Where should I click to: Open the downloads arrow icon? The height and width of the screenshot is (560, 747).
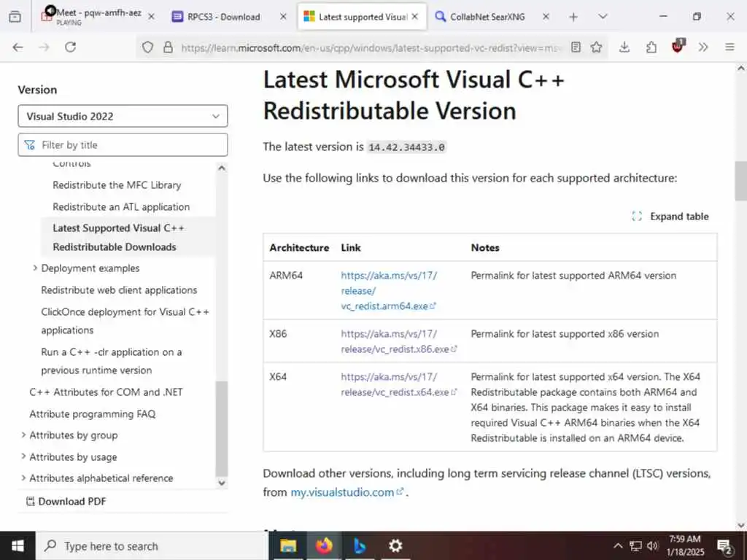click(624, 47)
